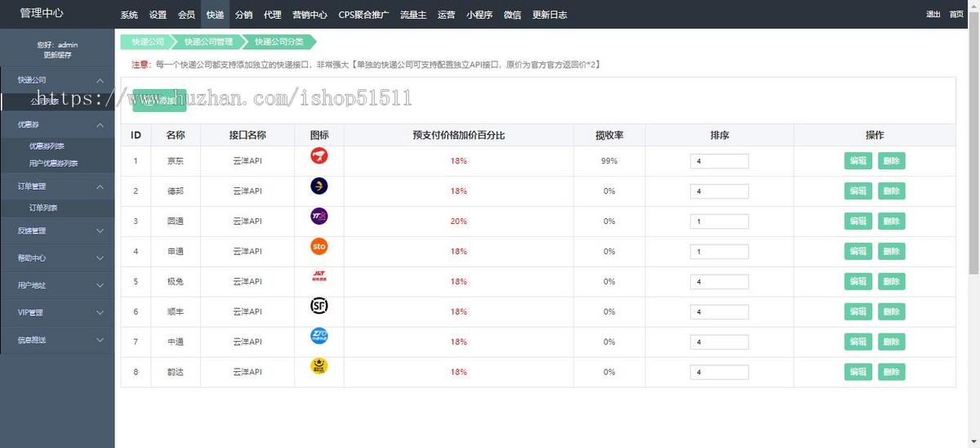The height and width of the screenshot is (448, 980).
Task: Open the 微信 top menu
Action: [513, 15]
